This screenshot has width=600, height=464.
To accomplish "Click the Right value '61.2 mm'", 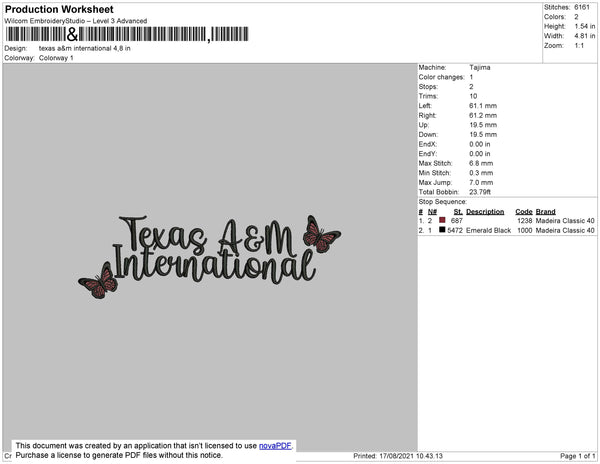I will pos(483,116).
